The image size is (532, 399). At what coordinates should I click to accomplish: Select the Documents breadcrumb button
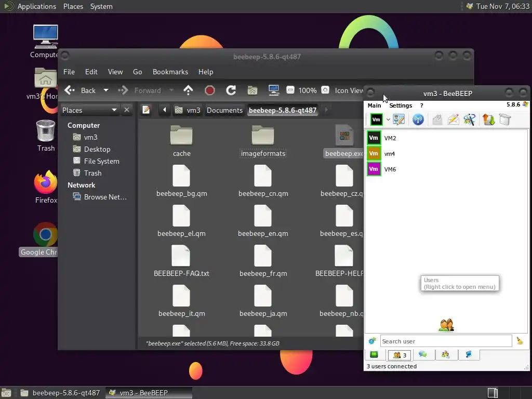[x=224, y=110]
